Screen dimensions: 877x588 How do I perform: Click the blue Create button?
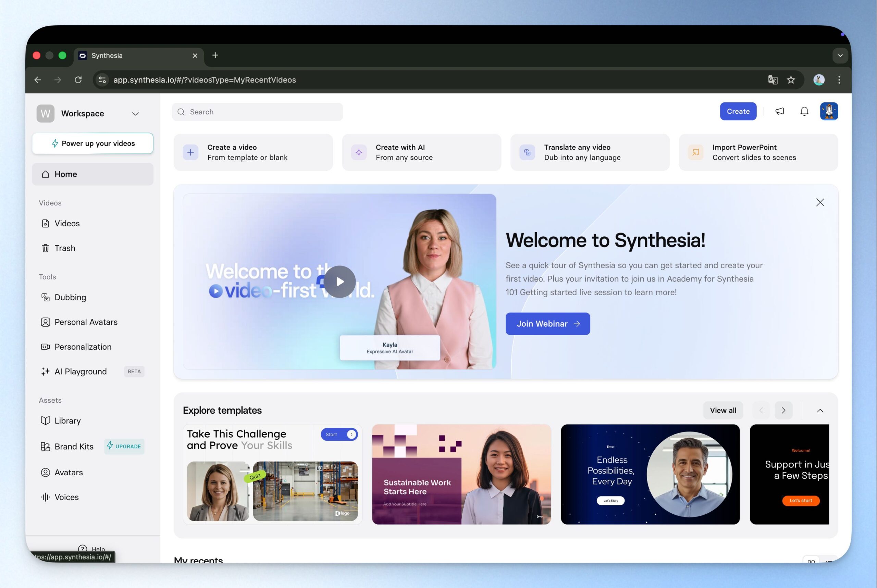[738, 111]
